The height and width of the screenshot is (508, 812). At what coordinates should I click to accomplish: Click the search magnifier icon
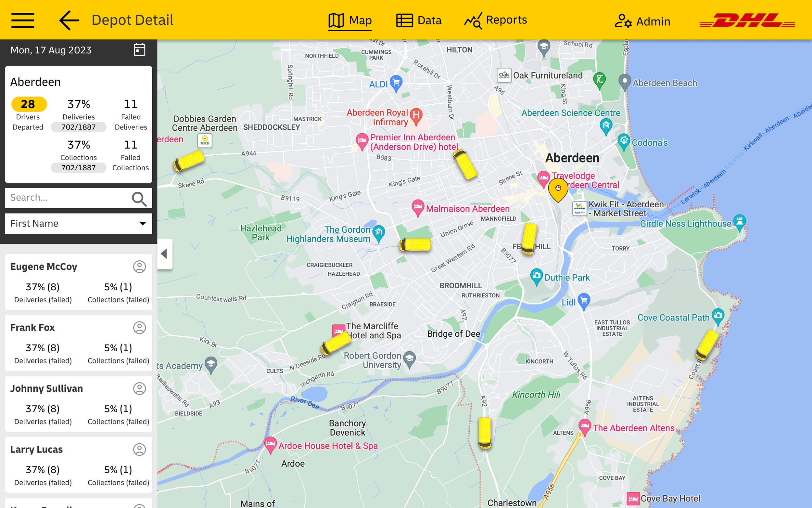coord(139,199)
